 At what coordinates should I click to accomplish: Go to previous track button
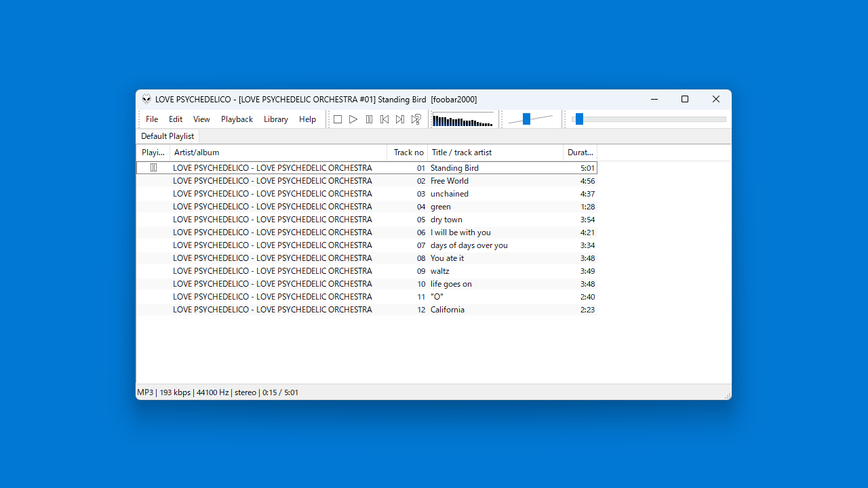click(384, 119)
